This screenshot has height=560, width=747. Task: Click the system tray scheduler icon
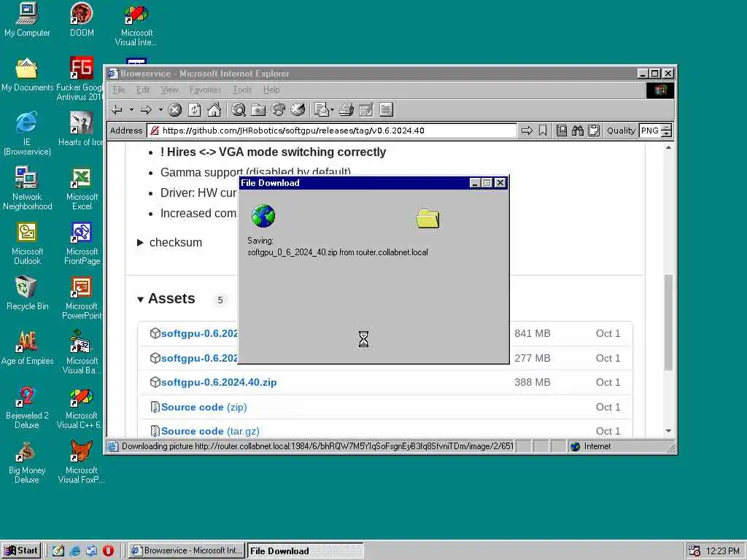point(694,551)
